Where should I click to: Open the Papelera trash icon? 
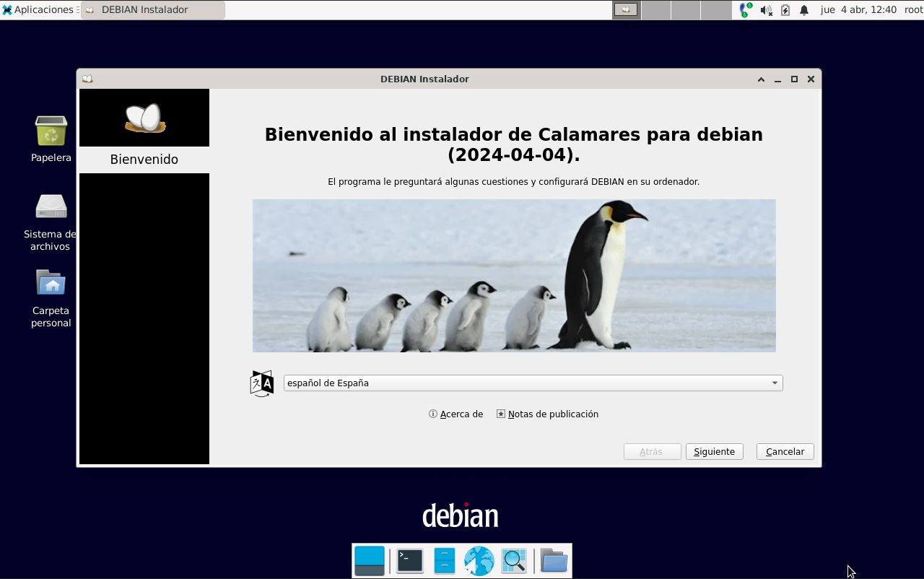tap(51, 131)
